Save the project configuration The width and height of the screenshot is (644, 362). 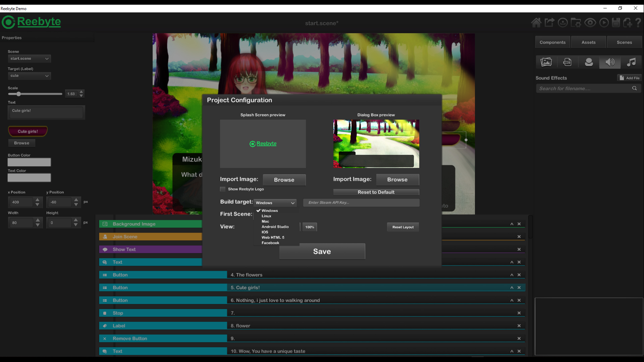click(x=322, y=251)
